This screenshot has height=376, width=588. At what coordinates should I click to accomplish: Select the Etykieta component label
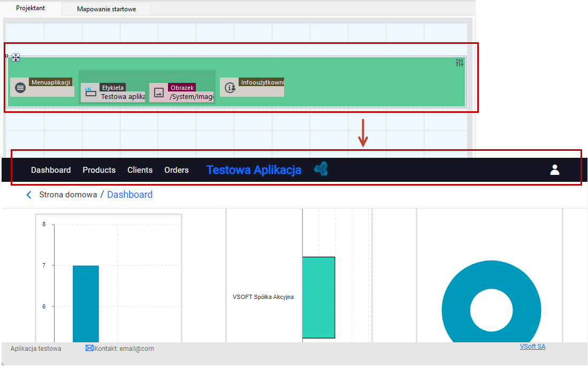(113, 87)
